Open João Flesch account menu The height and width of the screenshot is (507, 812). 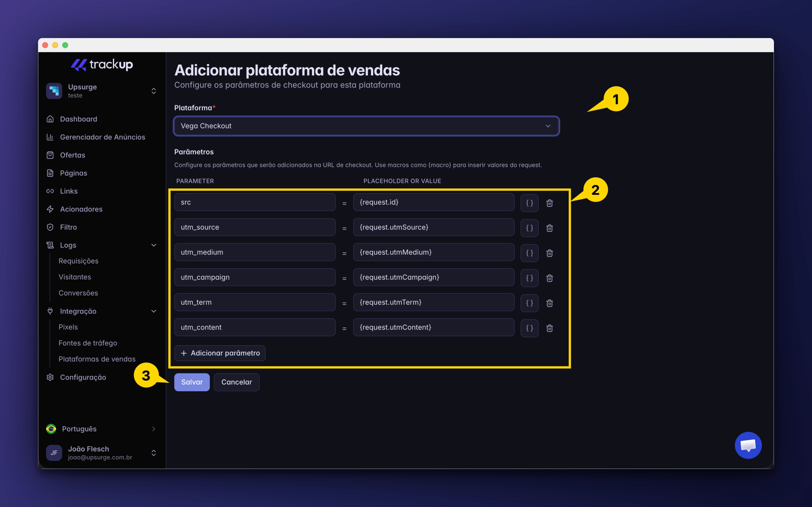click(x=102, y=453)
